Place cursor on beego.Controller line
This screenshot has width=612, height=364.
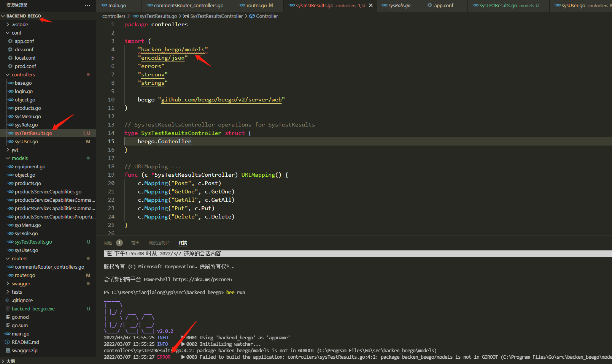click(x=164, y=141)
